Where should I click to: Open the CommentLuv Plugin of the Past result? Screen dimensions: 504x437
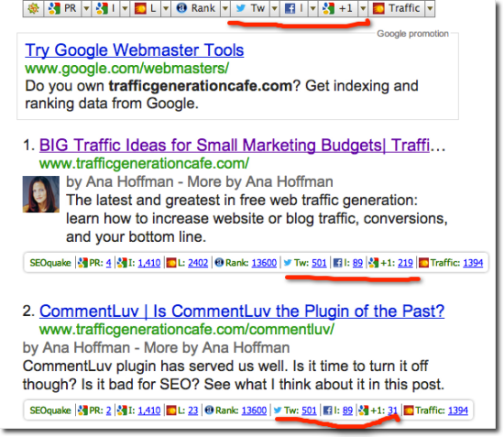click(242, 311)
